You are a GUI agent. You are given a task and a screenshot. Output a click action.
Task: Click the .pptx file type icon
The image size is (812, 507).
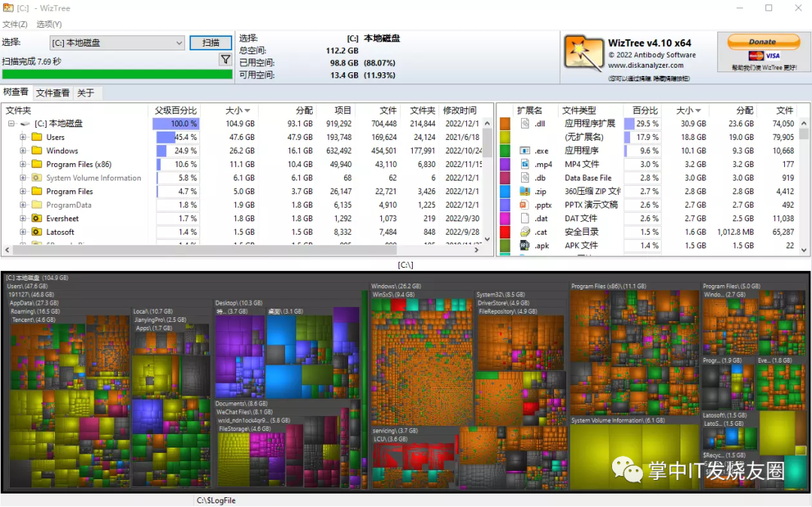click(525, 205)
